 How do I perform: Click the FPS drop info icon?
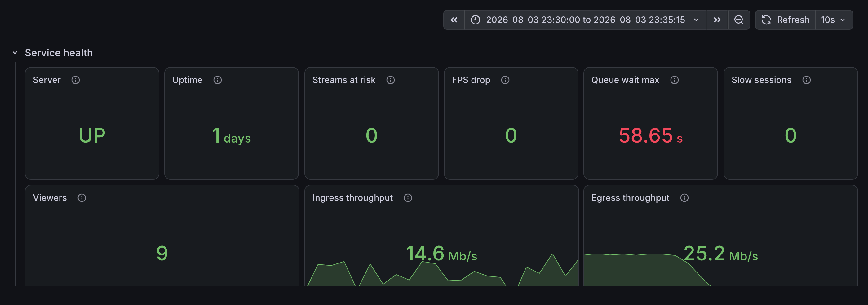point(505,80)
